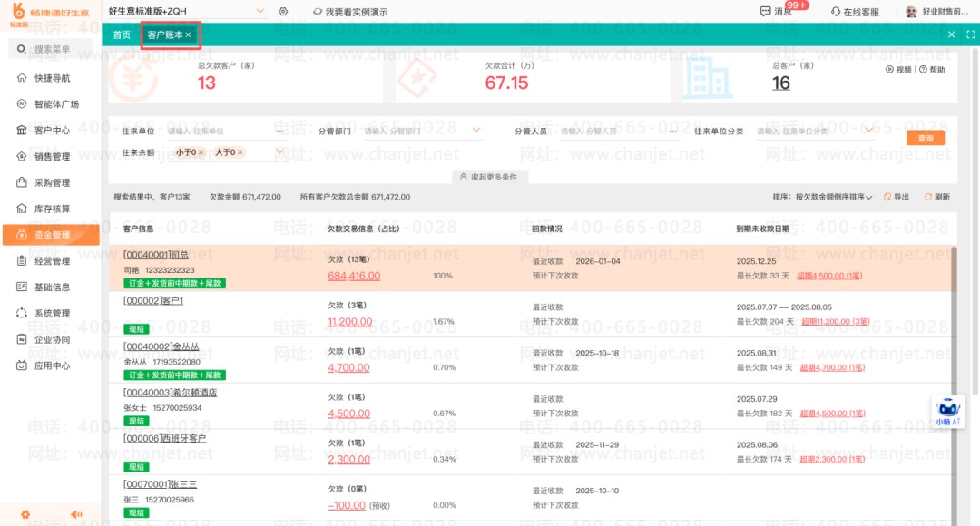Click the orange 查询 button
The height and width of the screenshot is (526, 980).
[x=925, y=138]
